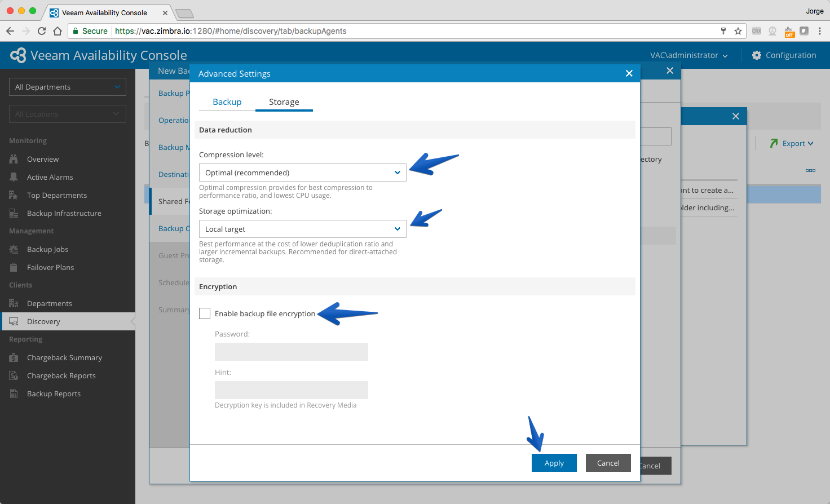830x504 pixels.
Task: Open Backup Reports via its document icon
Action: point(14,394)
